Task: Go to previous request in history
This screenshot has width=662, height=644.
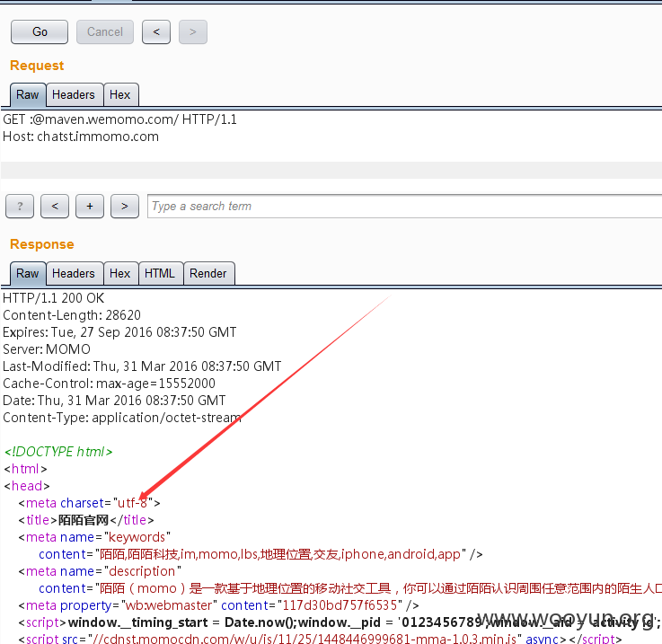Action: 156,31
